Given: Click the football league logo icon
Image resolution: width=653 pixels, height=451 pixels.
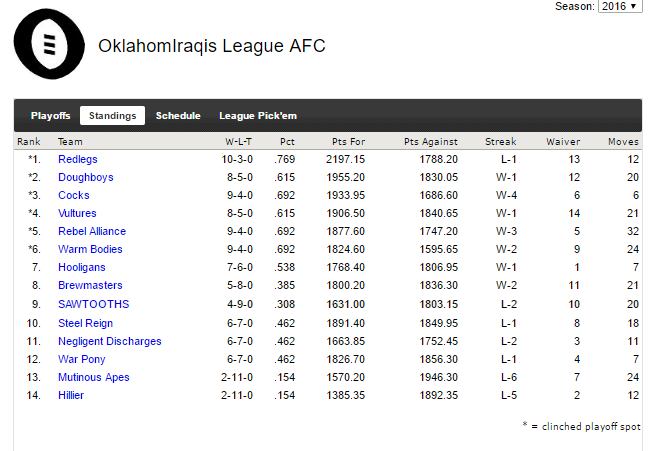Looking at the screenshot, I should click(49, 44).
